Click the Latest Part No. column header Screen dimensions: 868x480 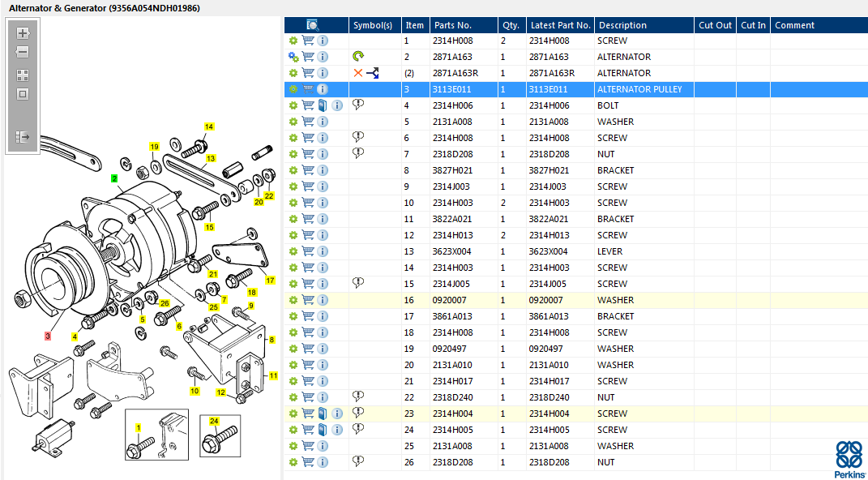coord(560,25)
